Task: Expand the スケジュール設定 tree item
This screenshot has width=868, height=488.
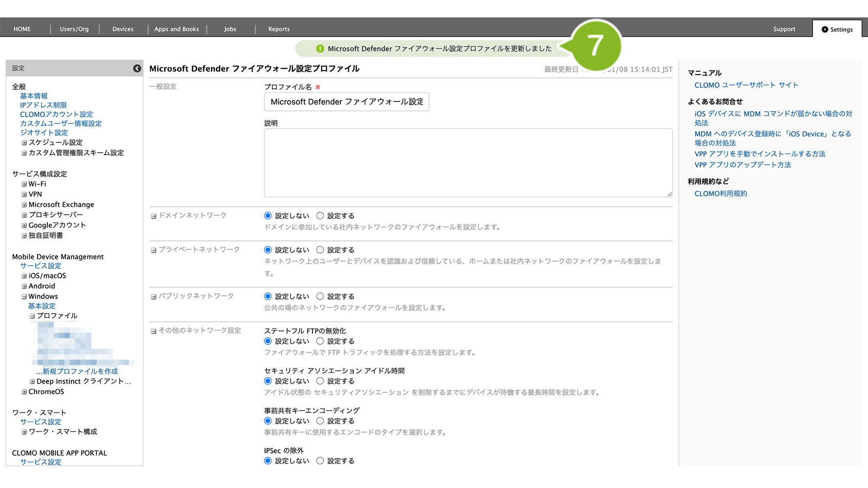Action: pos(24,142)
